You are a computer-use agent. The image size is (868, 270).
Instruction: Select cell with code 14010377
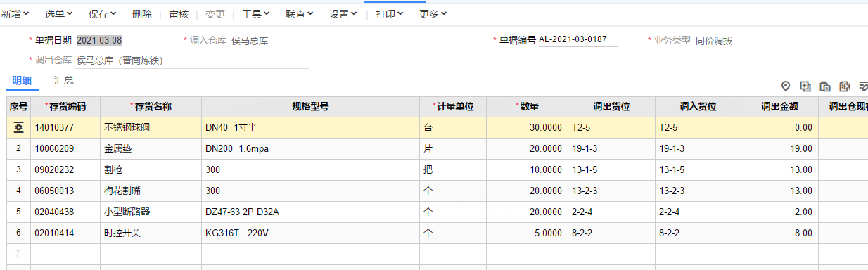point(65,128)
